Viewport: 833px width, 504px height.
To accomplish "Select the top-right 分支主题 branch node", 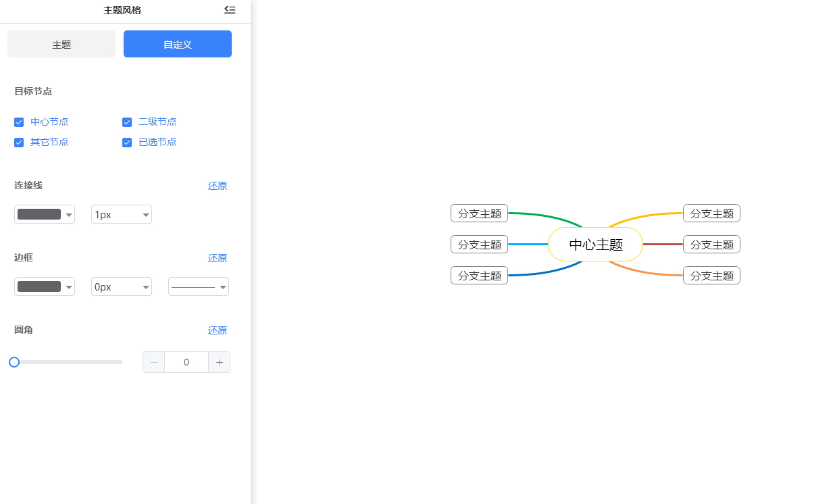I will click(x=711, y=213).
